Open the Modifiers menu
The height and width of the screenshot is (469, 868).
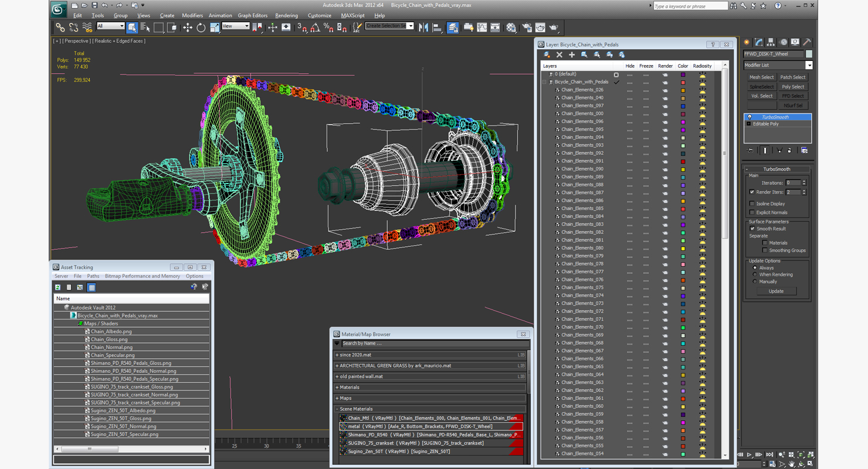tap(192, 16)
